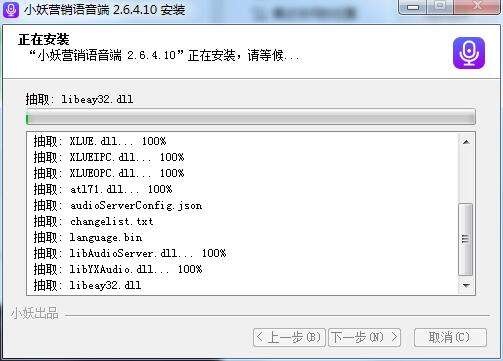503x361 pixels.
Task: Click the log list scroll up arrow
Action: 466,142
